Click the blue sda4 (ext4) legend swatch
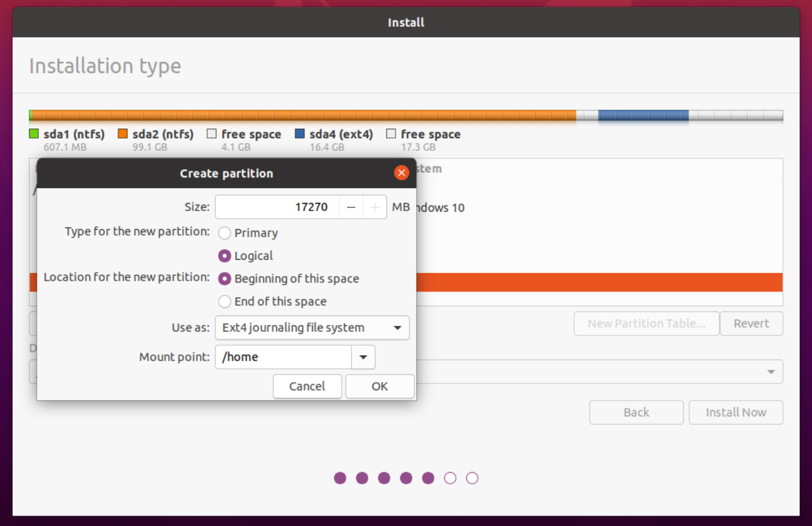The image size is (812, 526). (x=299, y=134)
